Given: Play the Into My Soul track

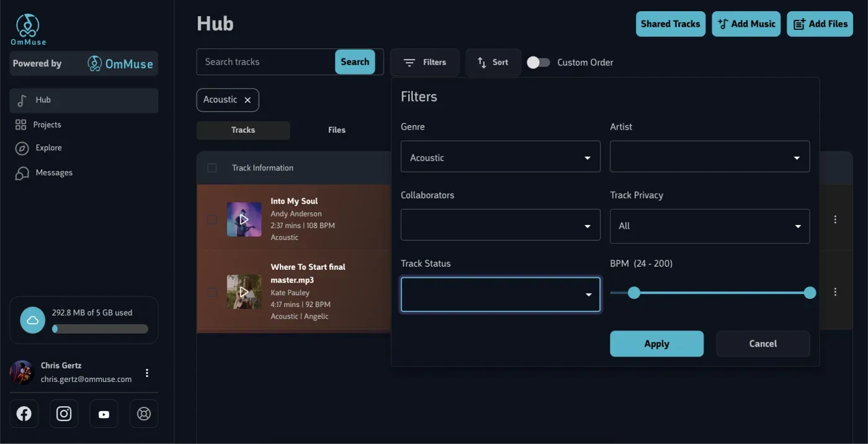Looking at the screenshot, I should coord(244,220).
